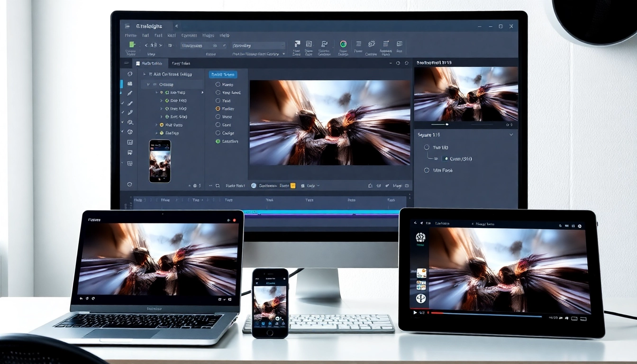Select the first radio button in the right panel section
Screen dimensions: 637x364
point(427,147)
